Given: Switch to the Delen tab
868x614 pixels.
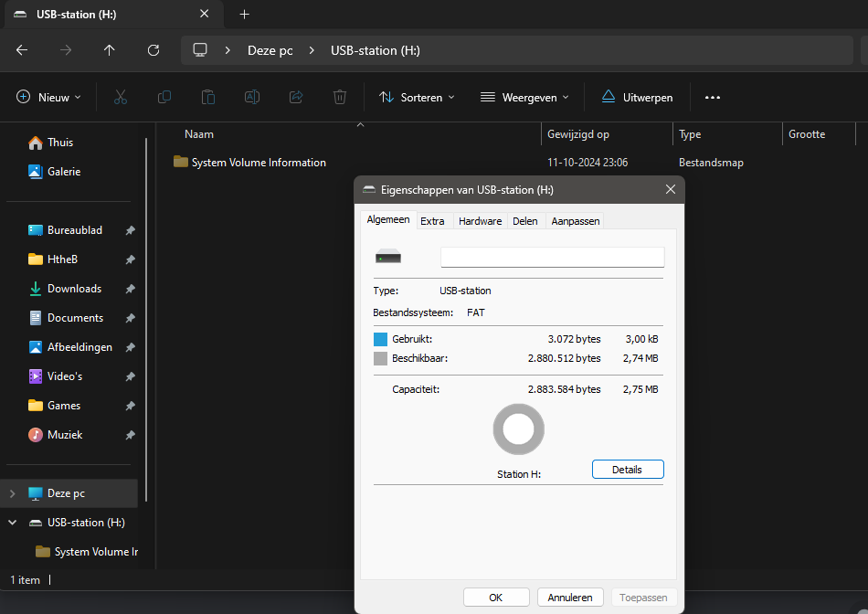Looking at the screenshot, I should 524,221.
